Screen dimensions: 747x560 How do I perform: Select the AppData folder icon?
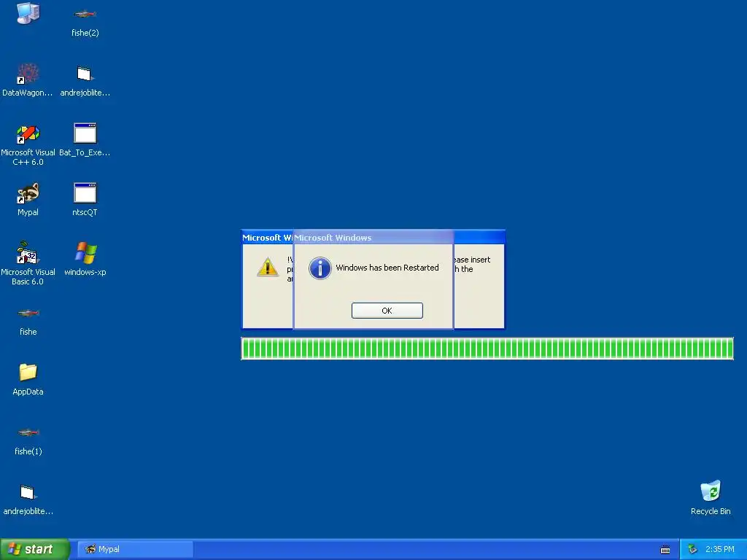[28, 379]
